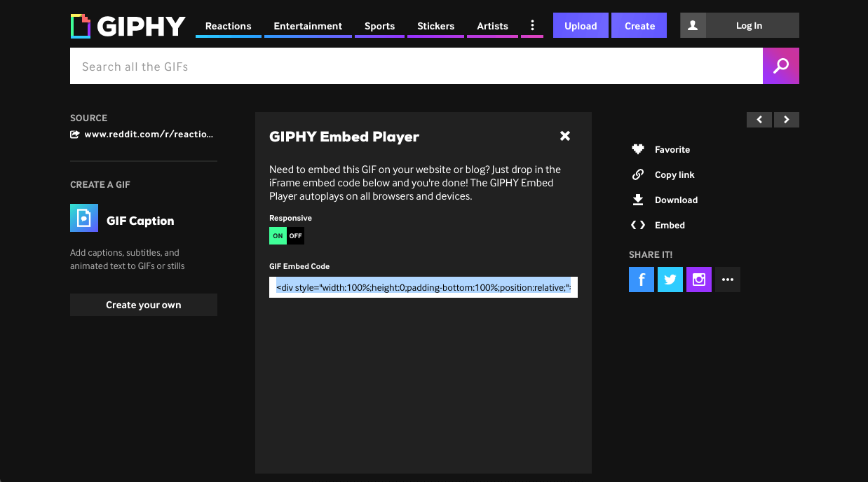
Task: Click the CREATE A GIF heading
Action: (x=100, y=184)
